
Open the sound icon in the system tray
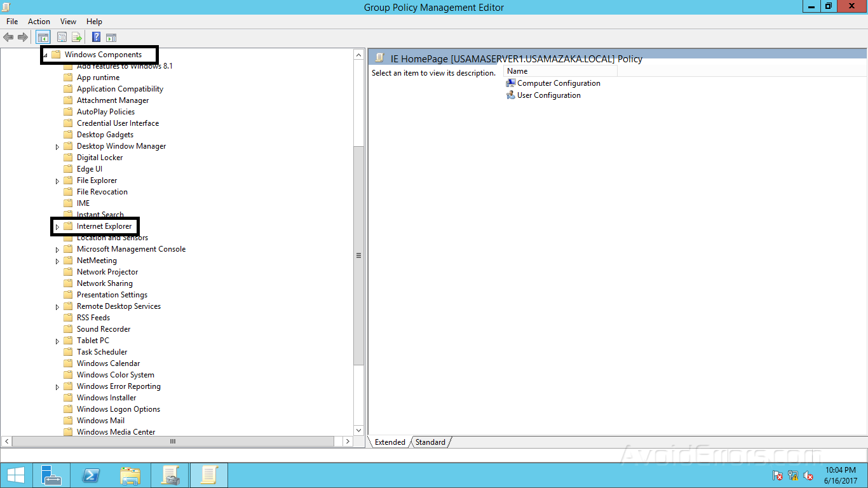pyautogui.click(x=808, y=475)
